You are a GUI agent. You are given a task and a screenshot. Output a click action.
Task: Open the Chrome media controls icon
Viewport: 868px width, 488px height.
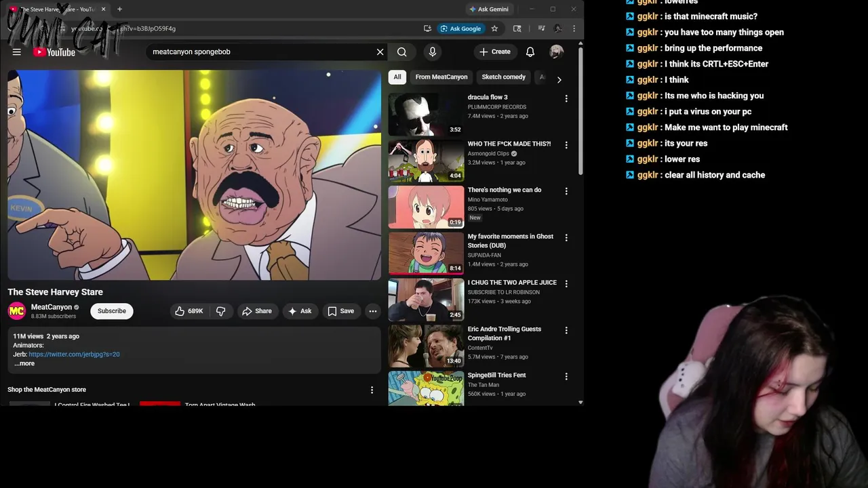[x=541, y=28]
